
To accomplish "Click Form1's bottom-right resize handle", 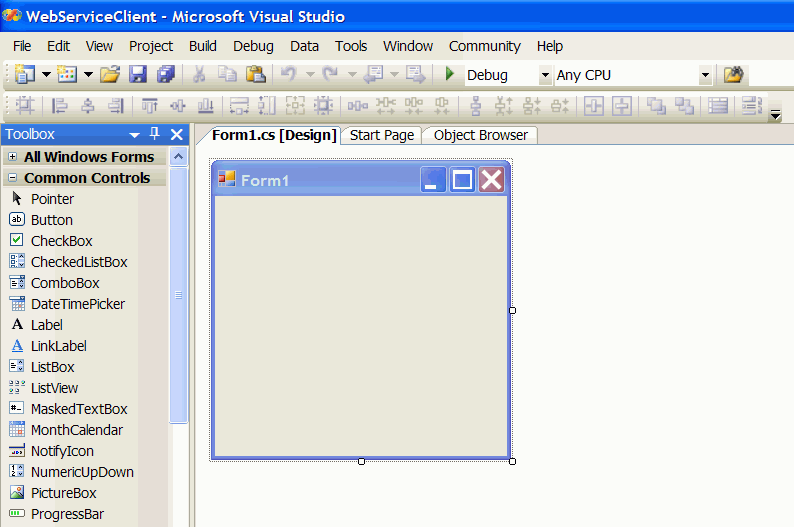I will [512, 461].
